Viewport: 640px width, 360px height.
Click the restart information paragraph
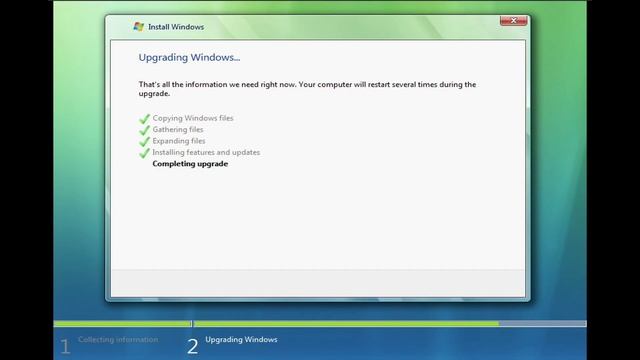coord(307,89)
